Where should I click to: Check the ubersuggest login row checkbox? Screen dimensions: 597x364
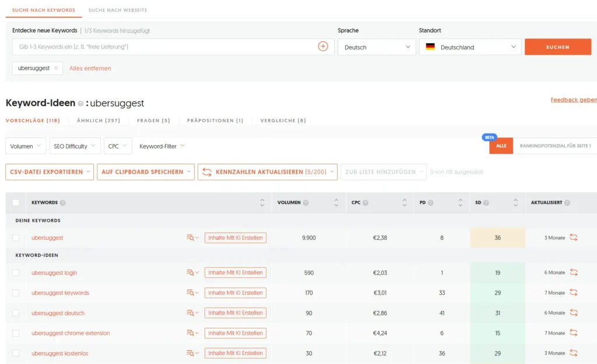pos(16,273)
